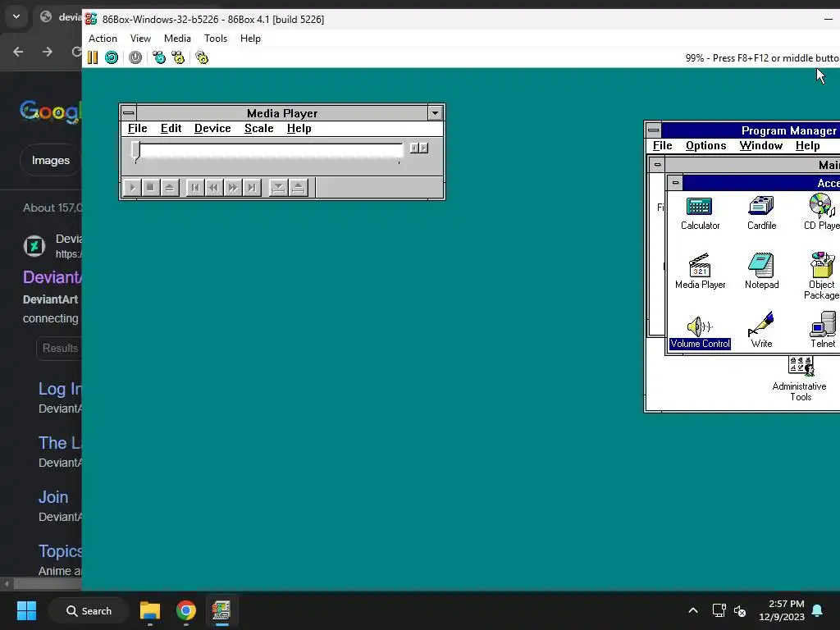The height and width of the screenshot is (630, 840).
Task: Open the 86Box Help menu
Action: coord(250,39)
